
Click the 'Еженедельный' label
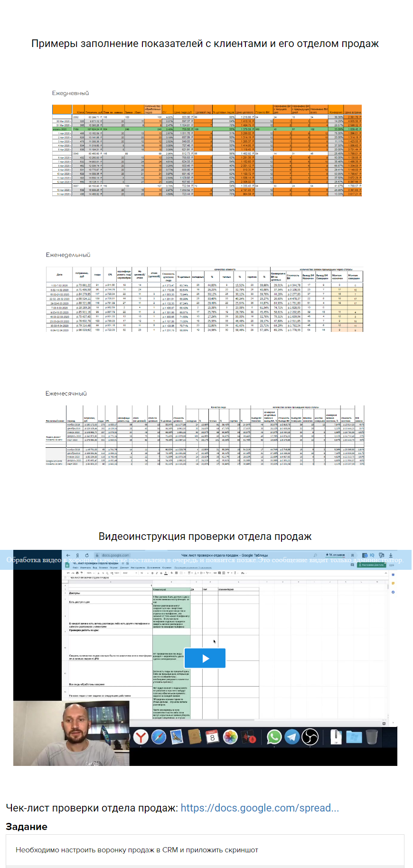point(68,255)
